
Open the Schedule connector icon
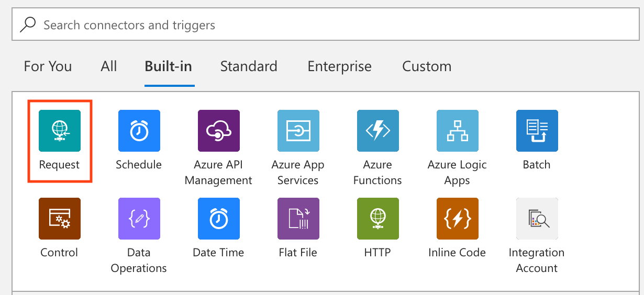coord(139,131)
